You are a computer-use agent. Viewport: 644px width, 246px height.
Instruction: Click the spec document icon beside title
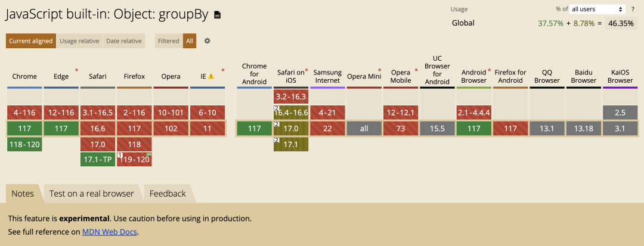217,15
